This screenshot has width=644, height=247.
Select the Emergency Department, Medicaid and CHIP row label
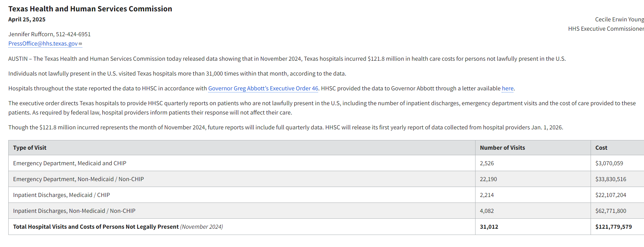point(70,163)
